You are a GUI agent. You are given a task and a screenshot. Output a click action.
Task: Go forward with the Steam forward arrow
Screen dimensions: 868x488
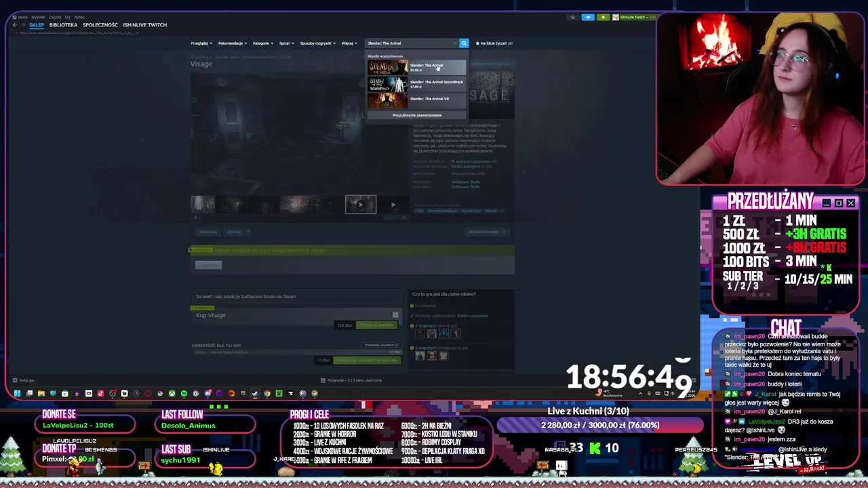(x=24, y=25)
